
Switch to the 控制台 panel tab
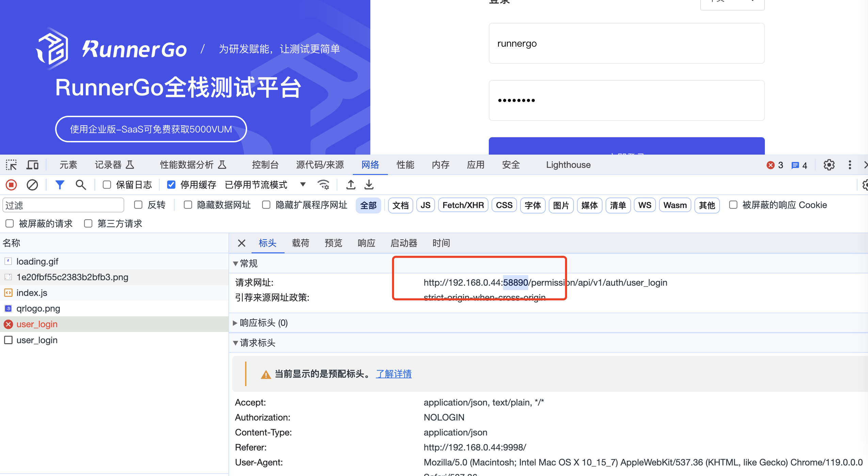point(265,165)
